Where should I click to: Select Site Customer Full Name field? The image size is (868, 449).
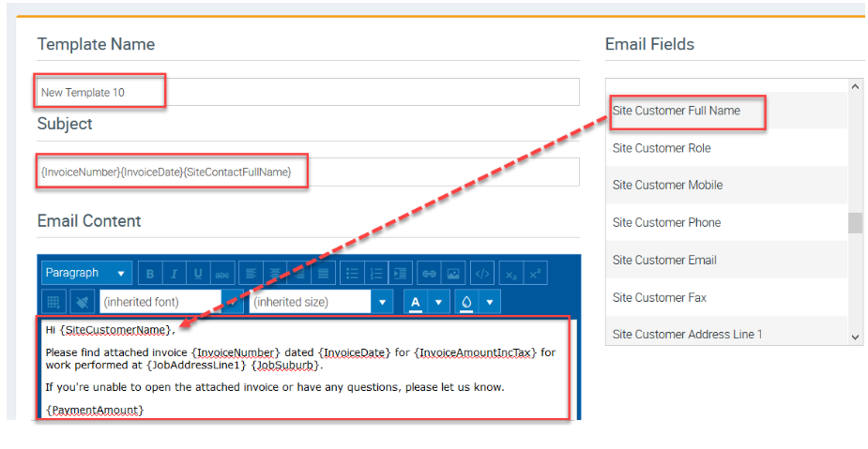click(677, 111)
